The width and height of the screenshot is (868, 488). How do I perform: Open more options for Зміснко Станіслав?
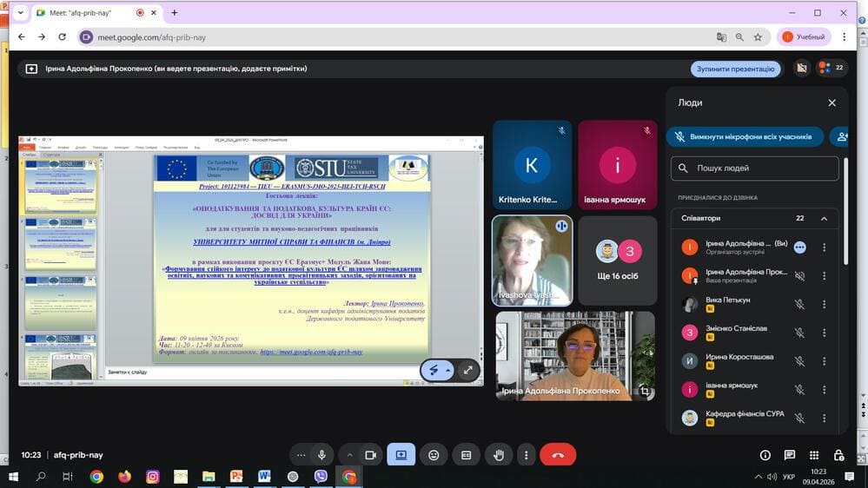[x=824, y=330]
